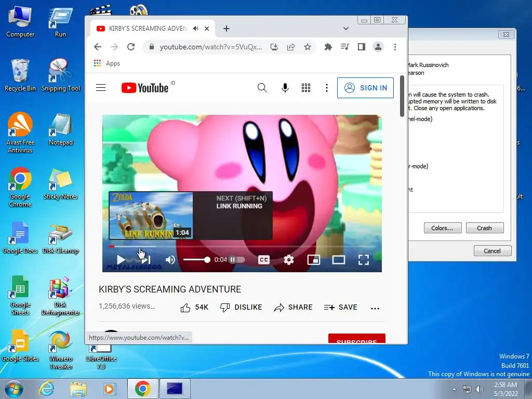Viewport: 532px width, 399px height.
Task: Expand the tab search chevron
Action: click(345, 29)
